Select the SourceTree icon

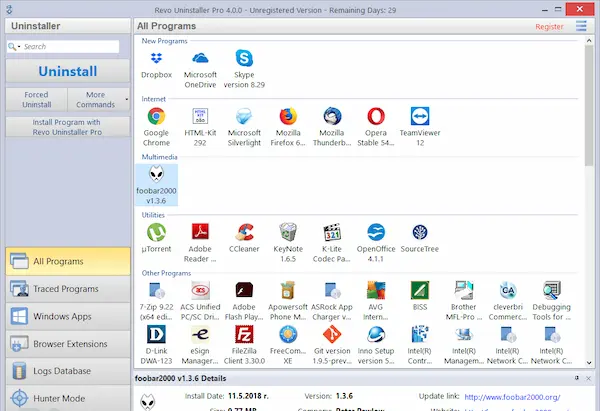[420, 232]
